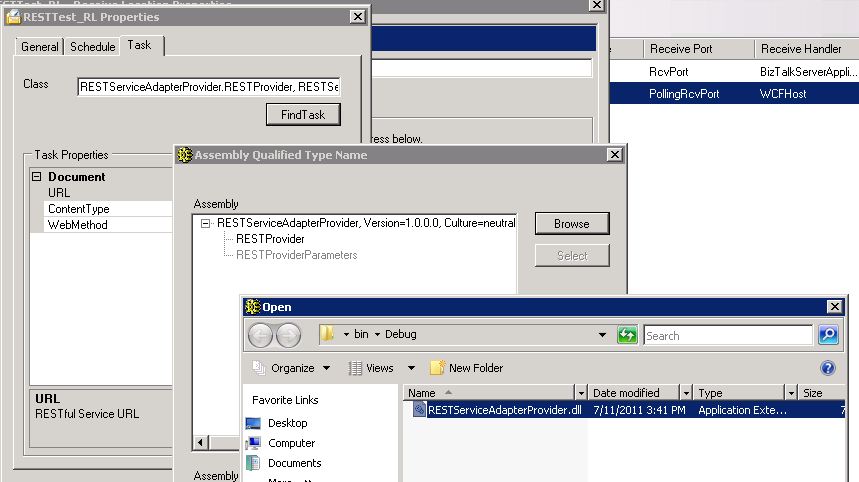Open the Name column filter dropdown
Viewport: 859px width, 482px height.
(x=581, y=393)
